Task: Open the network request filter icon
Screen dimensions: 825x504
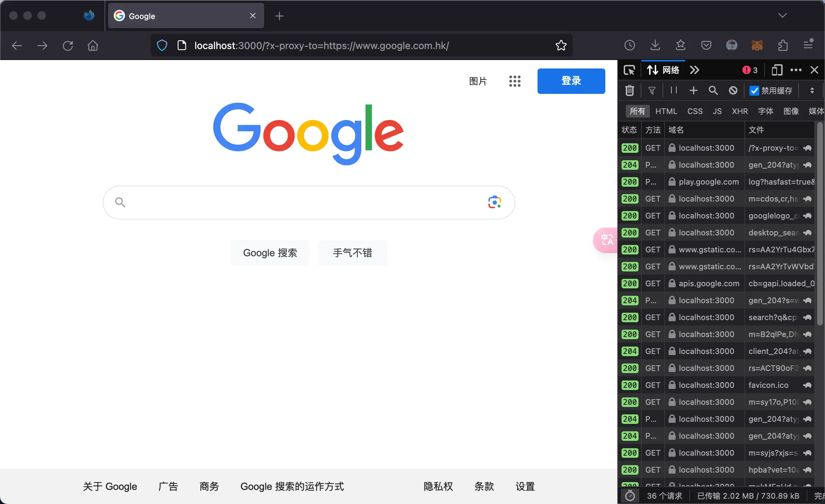Action: tap(652, 91)
